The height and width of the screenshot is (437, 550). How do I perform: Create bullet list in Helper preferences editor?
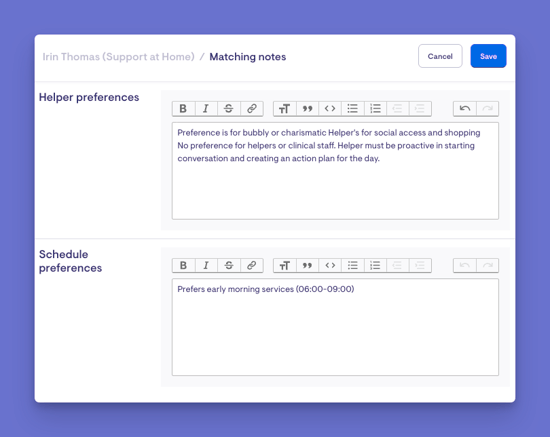click(353, 109)
